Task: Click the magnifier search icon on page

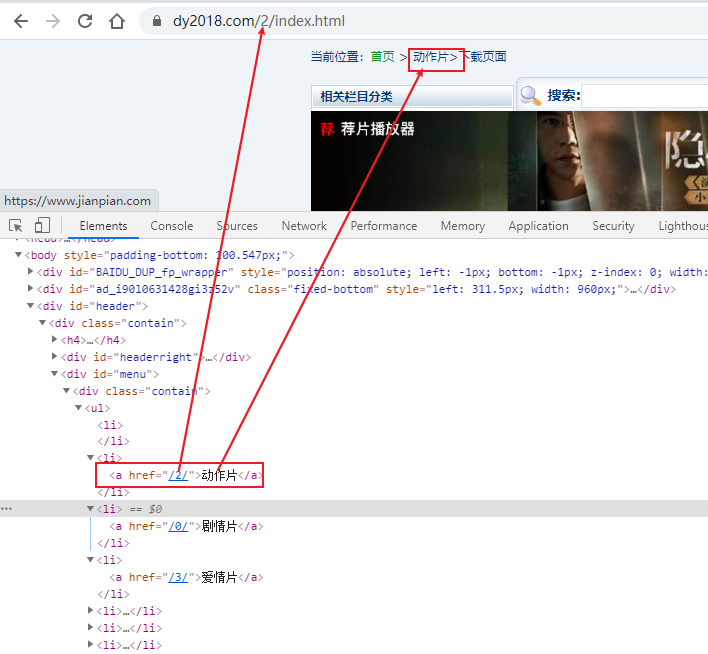Action: coord(530,95)
